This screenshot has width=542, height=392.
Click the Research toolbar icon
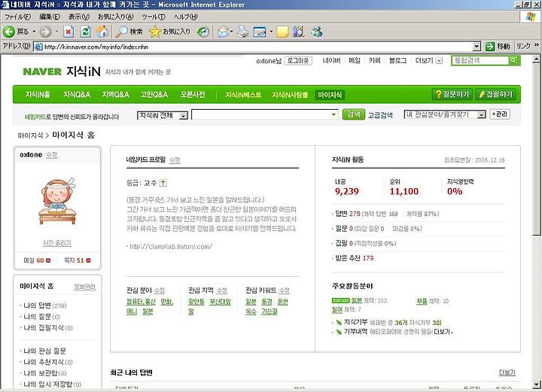click(x=299, y=32)
